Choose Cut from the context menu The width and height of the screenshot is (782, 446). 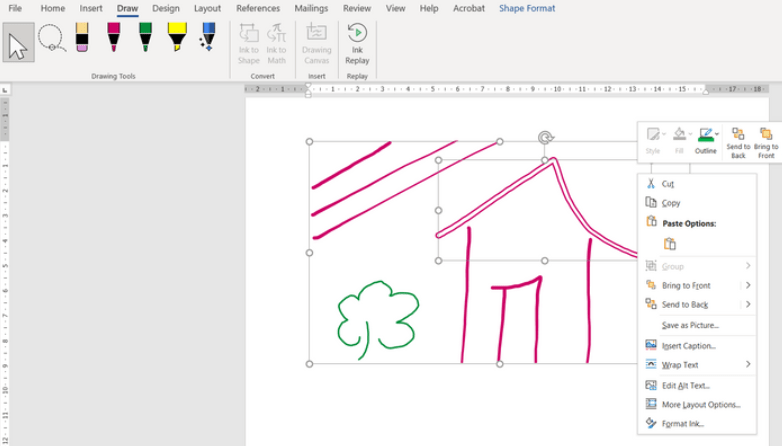pos(667,184)
